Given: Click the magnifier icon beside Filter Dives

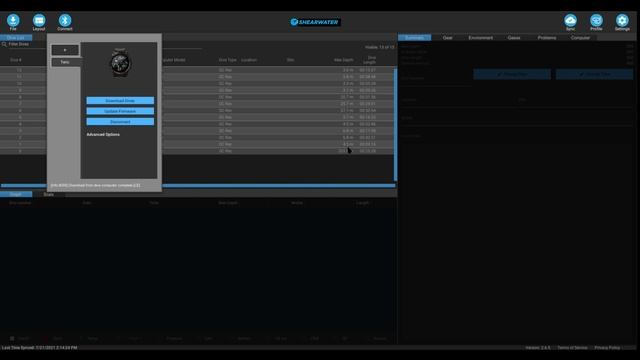Looking at the screenshot, I should [4, 44].
